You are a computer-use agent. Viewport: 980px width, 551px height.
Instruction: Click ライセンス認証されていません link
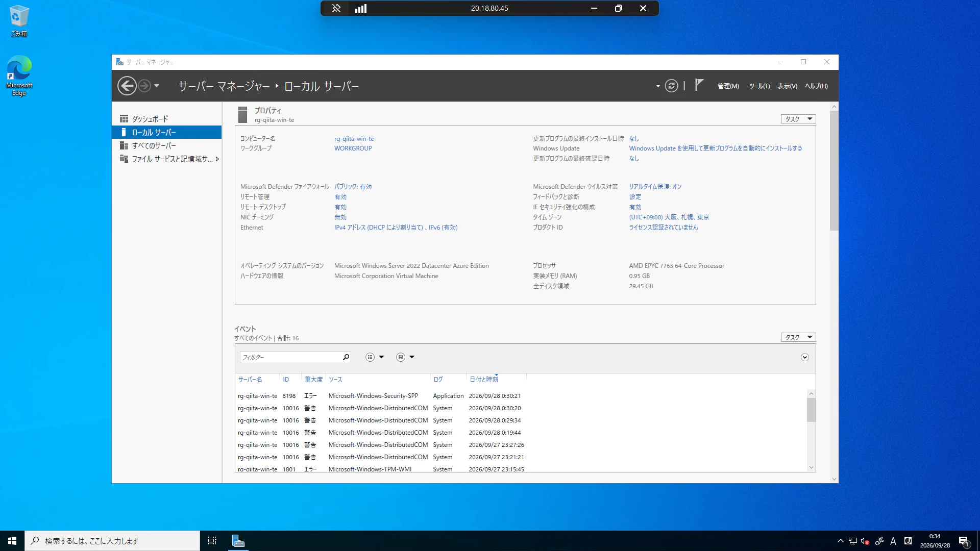coord(663,228)
